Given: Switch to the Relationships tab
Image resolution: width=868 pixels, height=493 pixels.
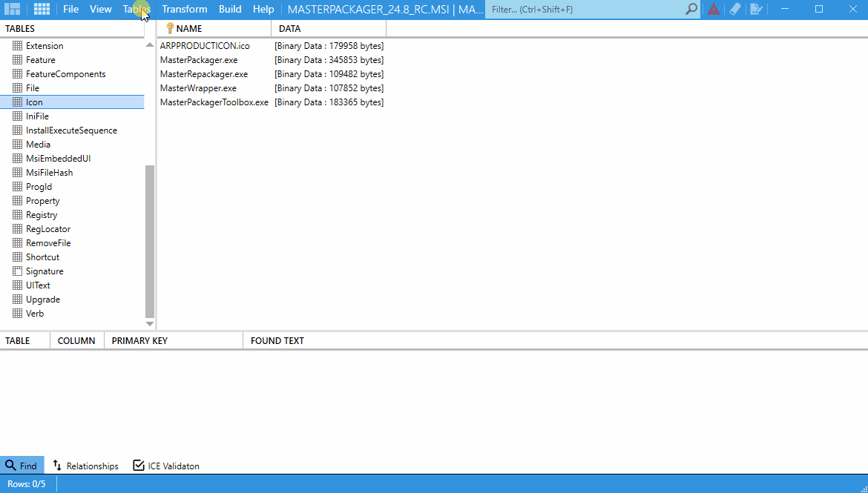Looking at the screenshot, I should [86, 466].
